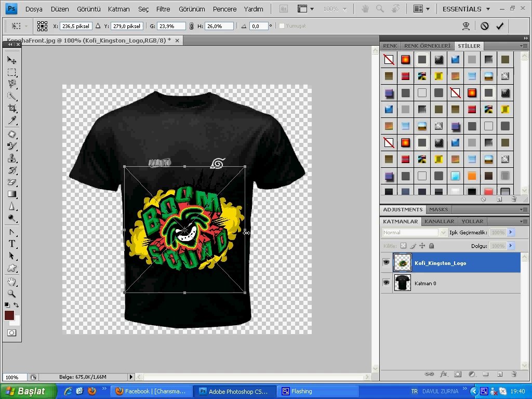Viewport: 532px width, 399px height.
Task: Switch to Facebook taskbar window
Action: (x=151, y=391)
